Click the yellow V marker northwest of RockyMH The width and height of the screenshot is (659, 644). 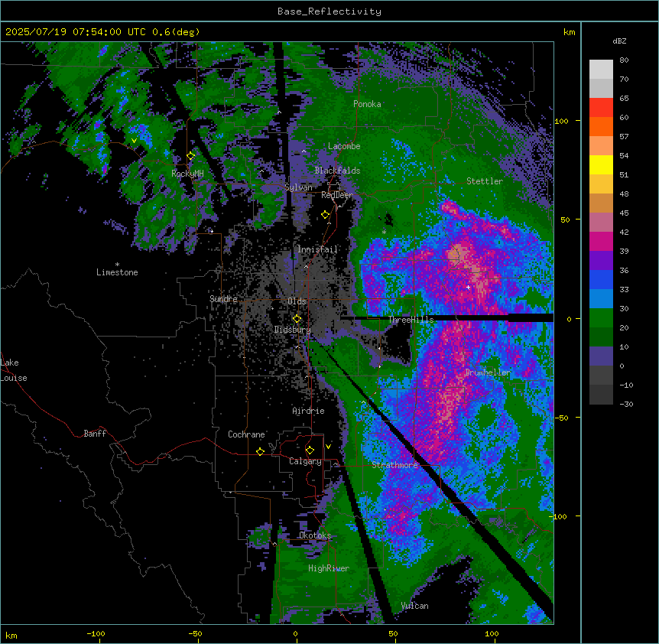[x=134, y=141]
